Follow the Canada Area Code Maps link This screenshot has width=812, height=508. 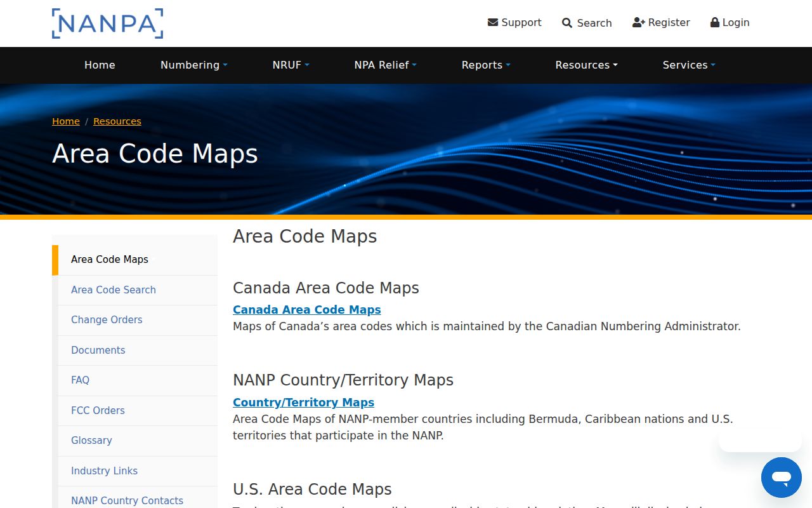coord(307,310)
